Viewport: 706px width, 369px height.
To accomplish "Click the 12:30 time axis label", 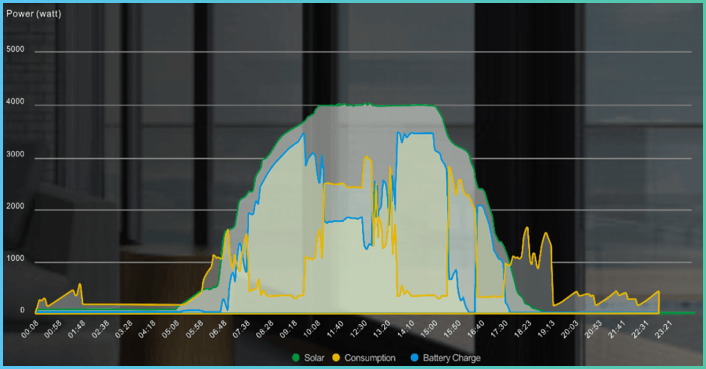I will 359,329.
